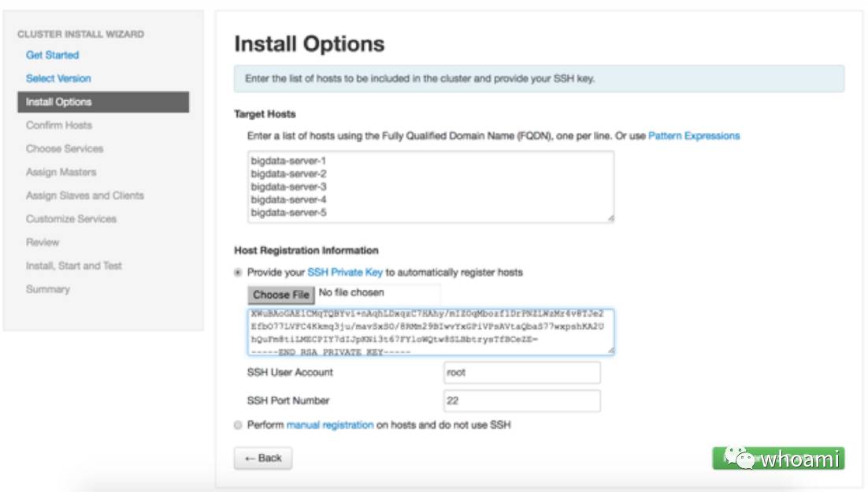This screenshot has height=495, width=868.
Task: Select Choose Services in the wizard sidebar
Action: tap(65, 149)
